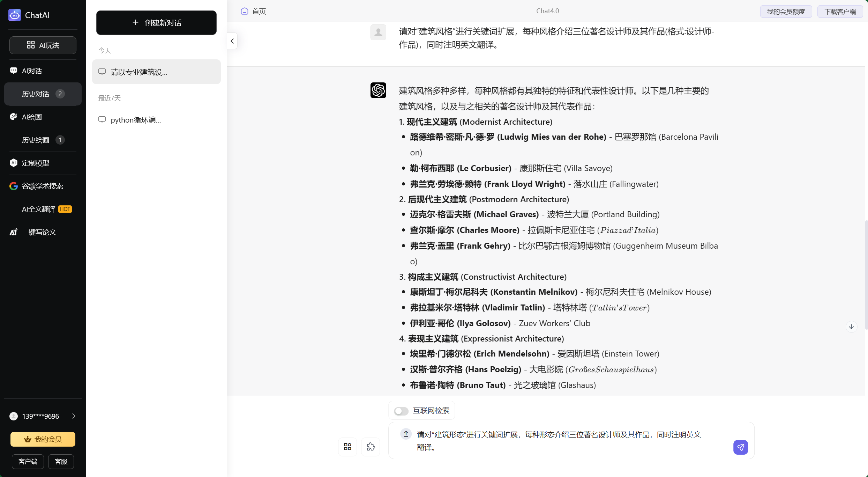Click 我的会员额度 button
Image resolution: width=868 pixels, height=477 pixels.
pyautogui.click(x=786, y=12)
